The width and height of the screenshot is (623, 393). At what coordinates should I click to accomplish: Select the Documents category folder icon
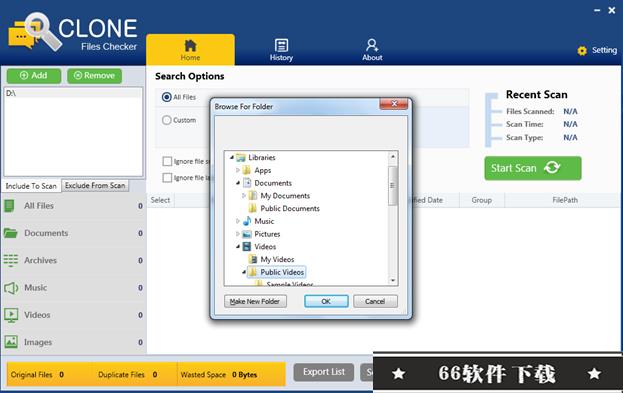(10, 233)
